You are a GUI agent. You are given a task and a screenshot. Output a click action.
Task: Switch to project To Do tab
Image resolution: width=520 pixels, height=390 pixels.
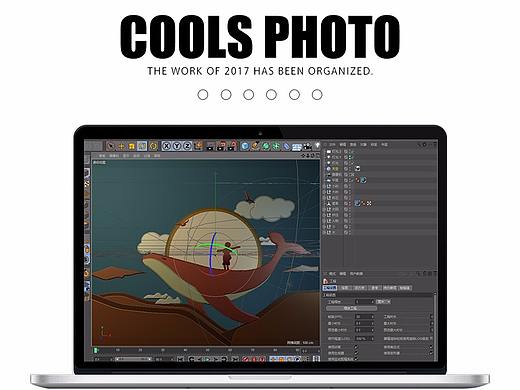pos(389,288)
